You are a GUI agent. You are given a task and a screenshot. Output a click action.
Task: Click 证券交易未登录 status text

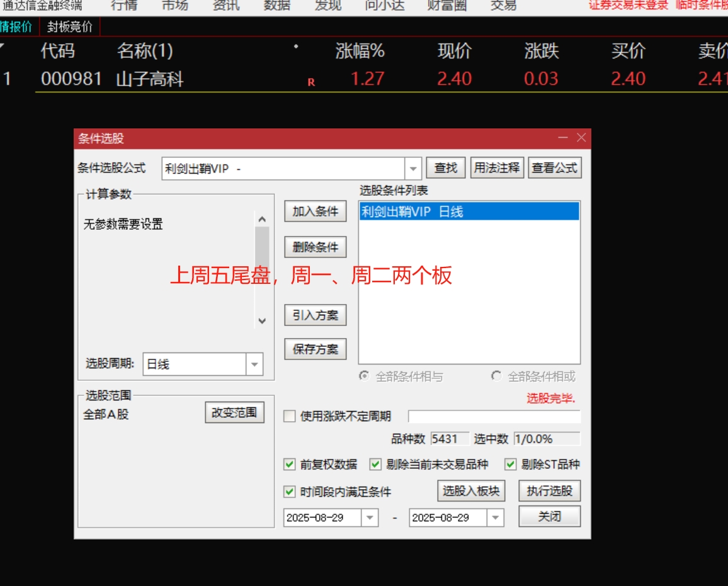[628, 5]
